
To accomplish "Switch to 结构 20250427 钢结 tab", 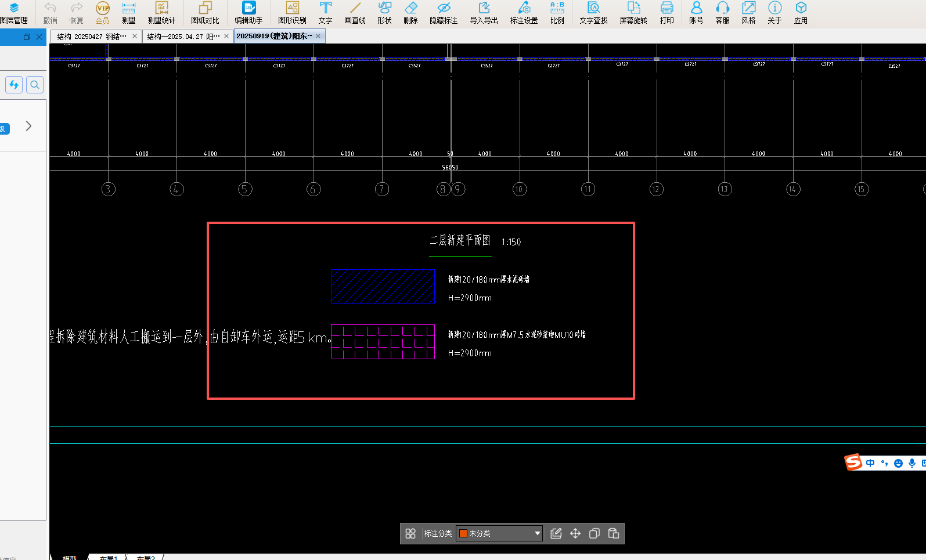I will (x=92, y=37).
